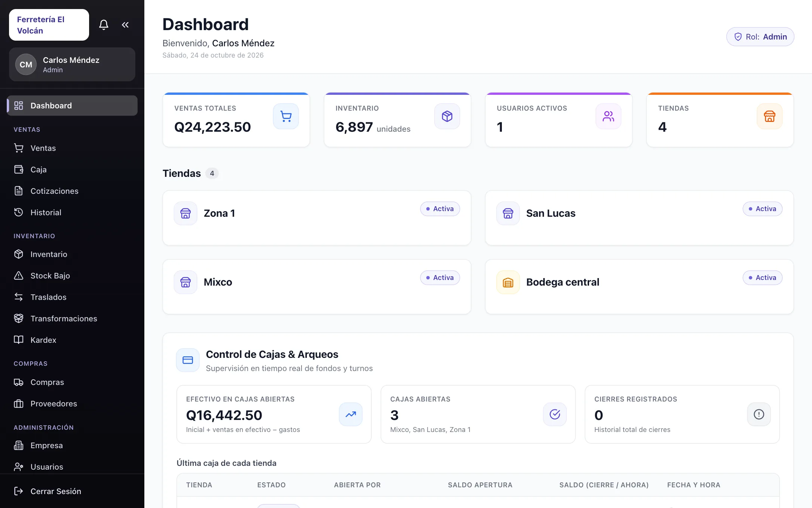Click the alert icon on Cierres Registrados
Screen dimensions: 812x508
coord(759,414)
